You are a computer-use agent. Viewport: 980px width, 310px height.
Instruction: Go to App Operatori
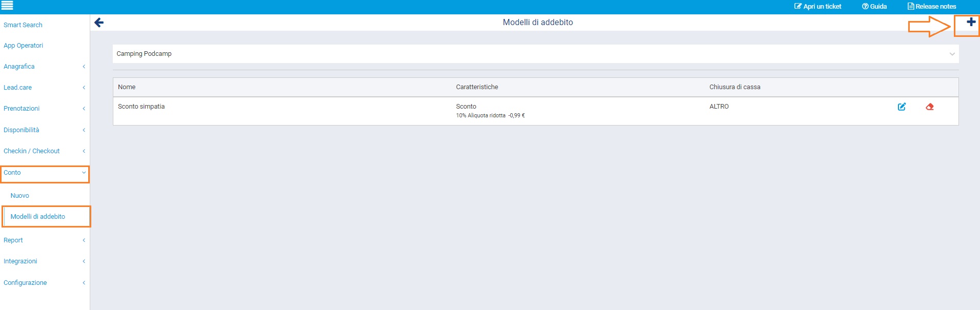[24, 46]
